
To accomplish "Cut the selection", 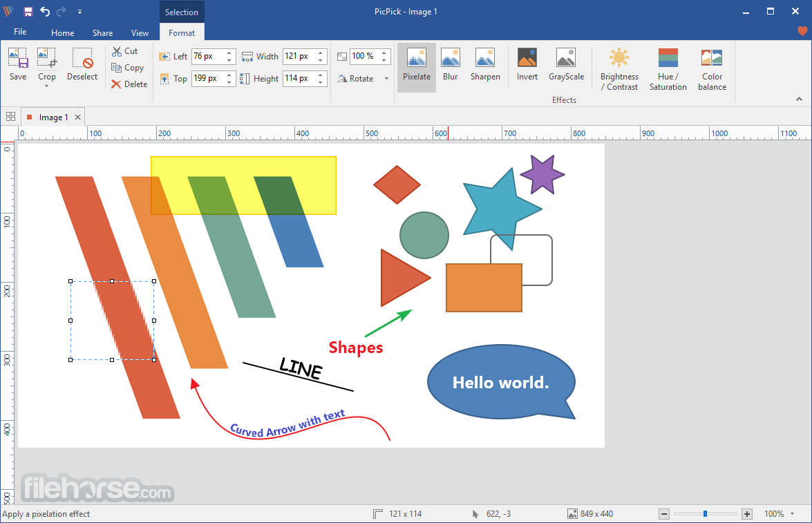I will (x=125, y=50).
